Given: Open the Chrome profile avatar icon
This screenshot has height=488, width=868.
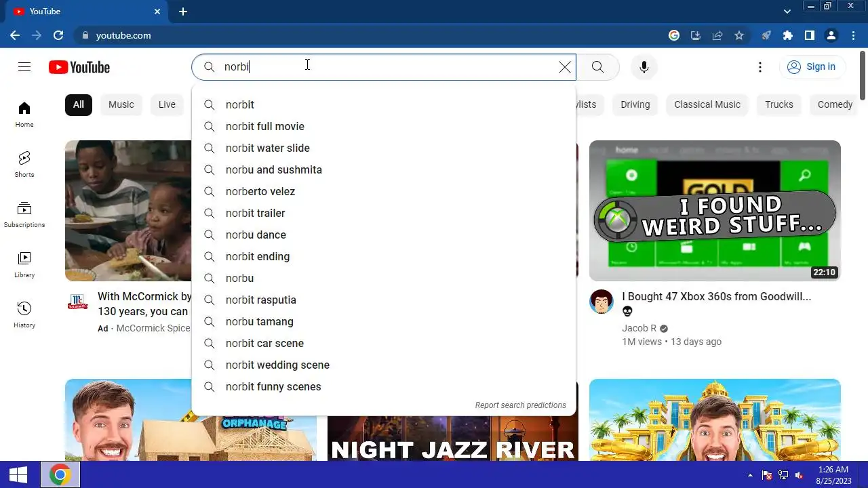Looking at the screenshot, I should (x=831, y=35).
